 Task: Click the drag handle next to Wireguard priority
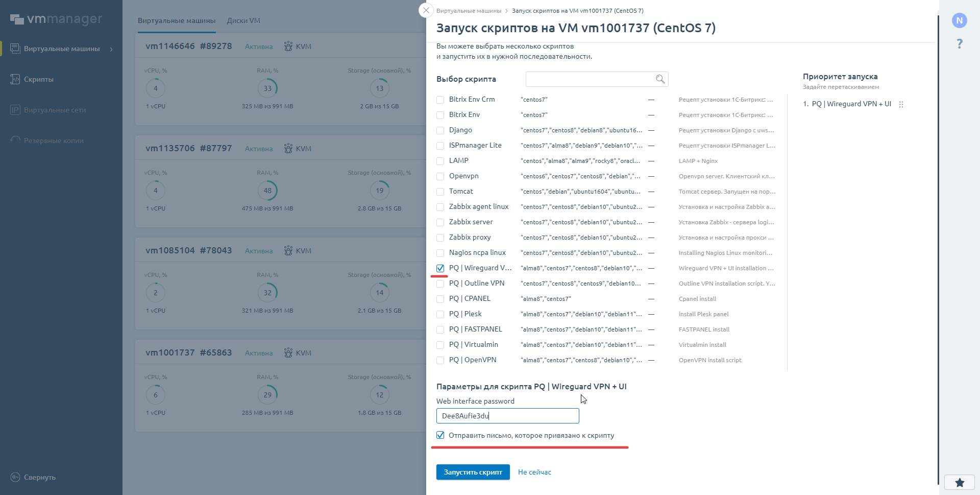pyautogui.click(x=901, y=104)
